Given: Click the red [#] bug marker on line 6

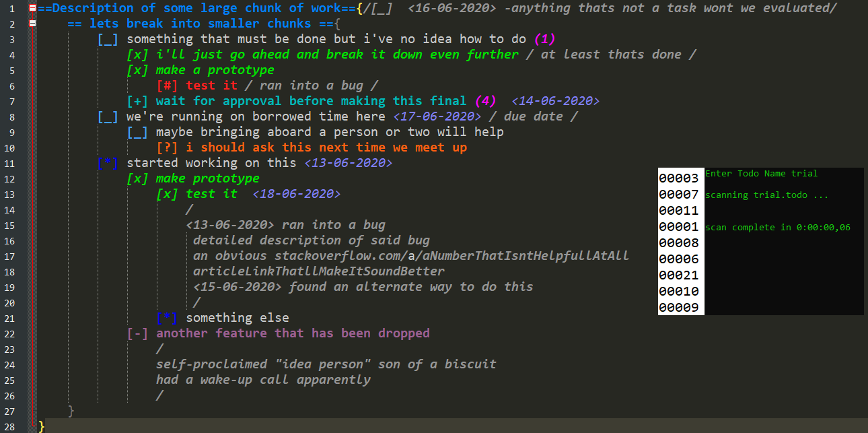Looking at the screenshot, I should tap(168, 86).
